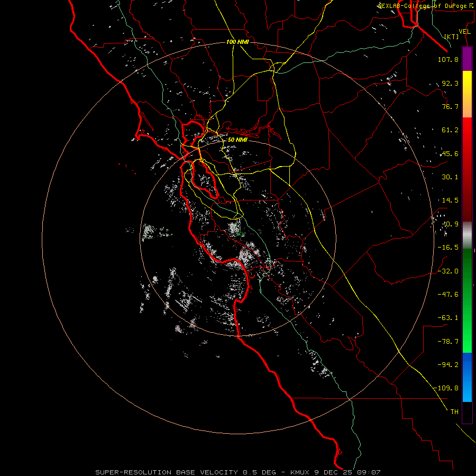Click the 45.6 velocity legend value
This screenshot has width=476, height=476.
coord(450,153)
